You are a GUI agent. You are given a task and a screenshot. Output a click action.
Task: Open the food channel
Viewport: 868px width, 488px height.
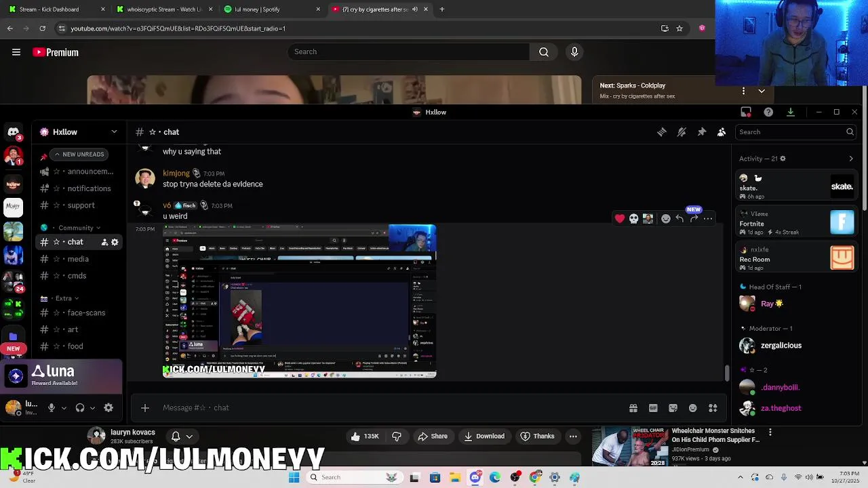tap(79, 346)
